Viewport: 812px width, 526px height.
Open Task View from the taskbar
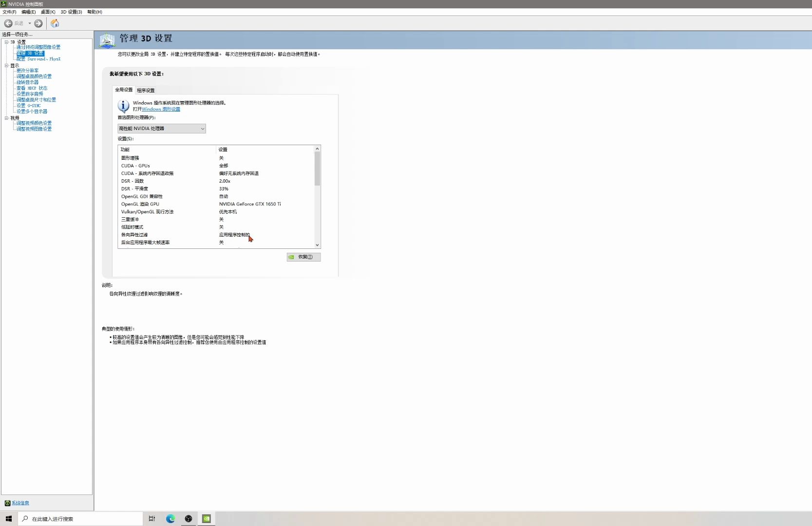152,519
